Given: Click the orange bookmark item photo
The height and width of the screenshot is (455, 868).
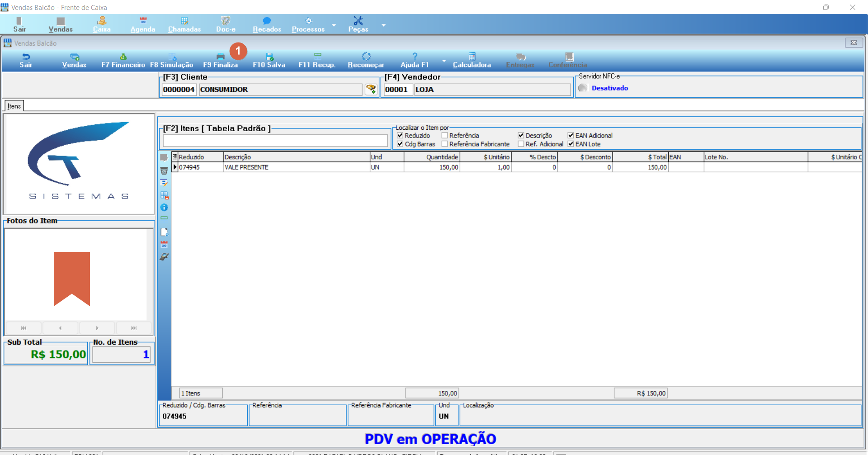Looking at the screenshot, I should [x=72, y=279].
